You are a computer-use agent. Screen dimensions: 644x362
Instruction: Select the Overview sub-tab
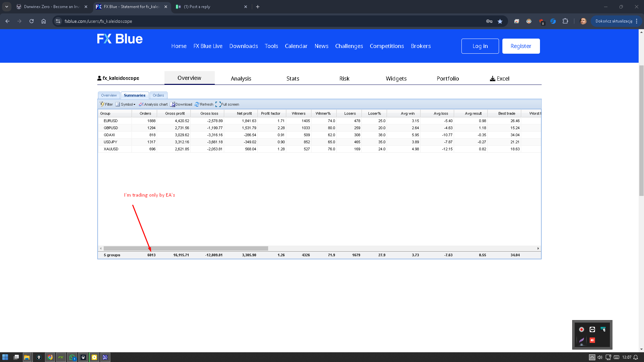[109, 95]
